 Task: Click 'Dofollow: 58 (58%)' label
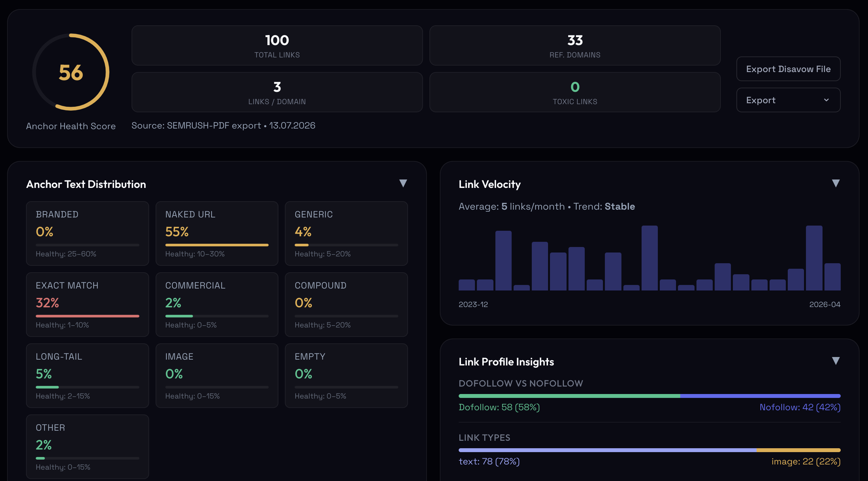pos(499,407)
